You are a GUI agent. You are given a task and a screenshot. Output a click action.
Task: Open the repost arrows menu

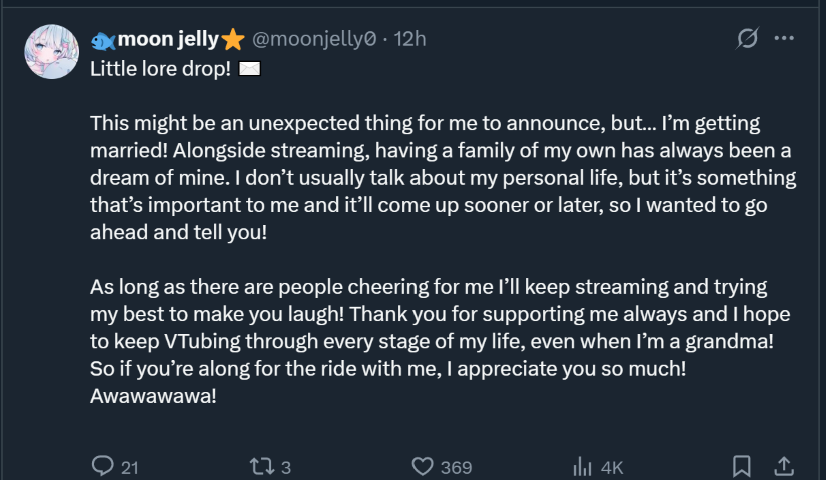tap(261, 466)
